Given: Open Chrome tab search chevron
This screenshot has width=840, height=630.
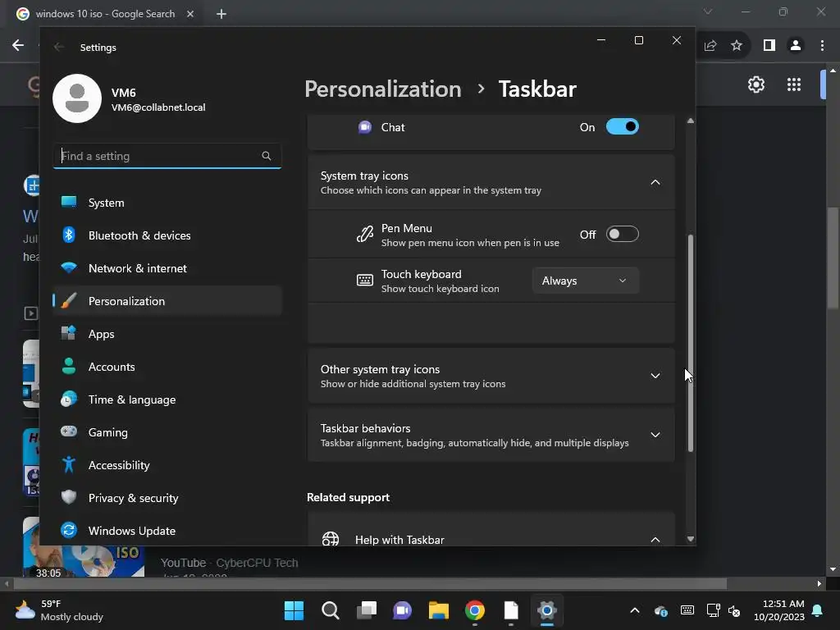Looking at the screenshot, I should coord(708,11).
